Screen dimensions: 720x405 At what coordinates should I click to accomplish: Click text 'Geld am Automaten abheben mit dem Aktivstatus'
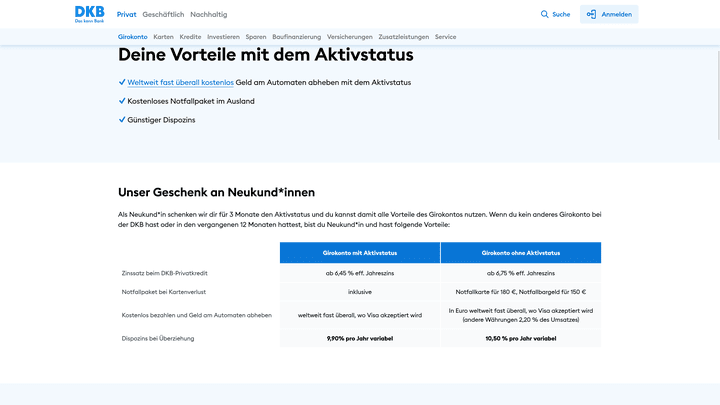coord(323,82)
